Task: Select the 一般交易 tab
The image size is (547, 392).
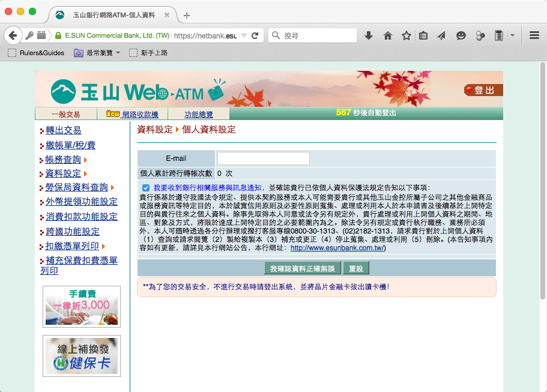Action: coord(66,113)
